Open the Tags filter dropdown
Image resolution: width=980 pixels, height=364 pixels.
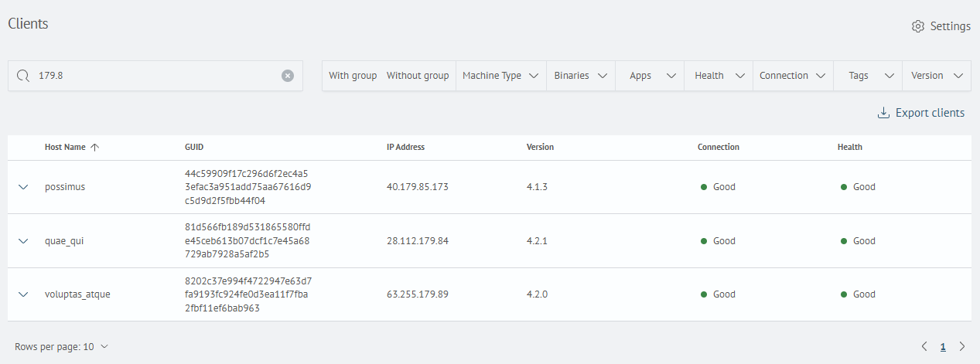click(869, 76)
